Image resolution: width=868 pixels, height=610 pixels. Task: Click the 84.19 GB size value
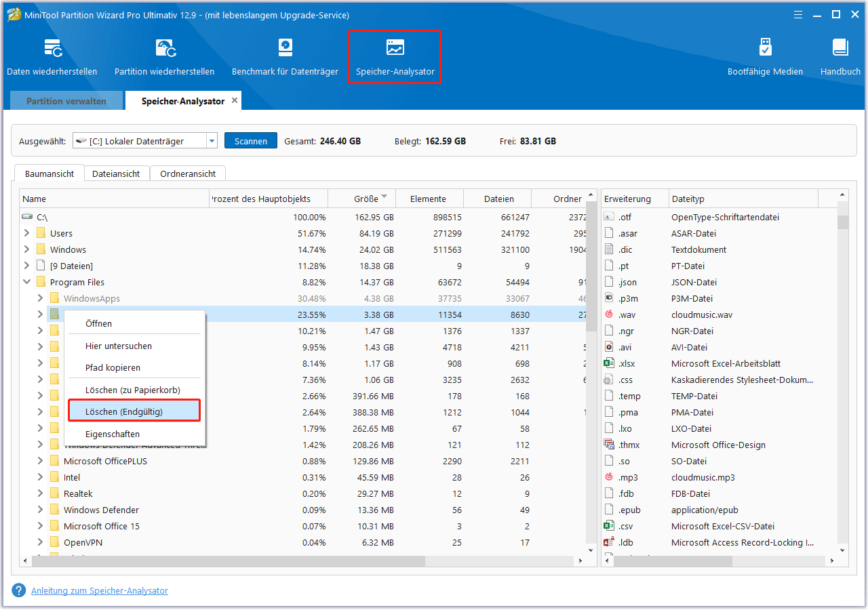375,233
